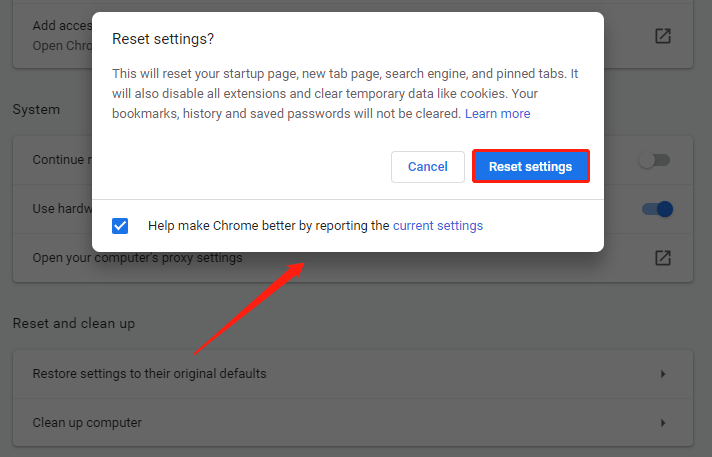Select 'Restore settings to their original defaults' text
712x457 pixels.
point(149,374)
